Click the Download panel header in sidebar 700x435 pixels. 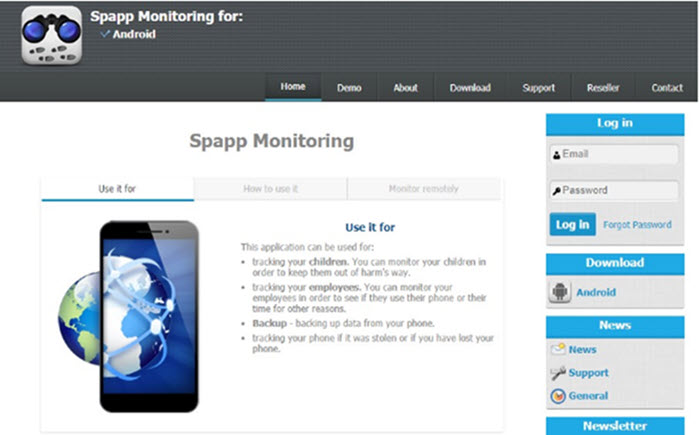tap(615, 264)
